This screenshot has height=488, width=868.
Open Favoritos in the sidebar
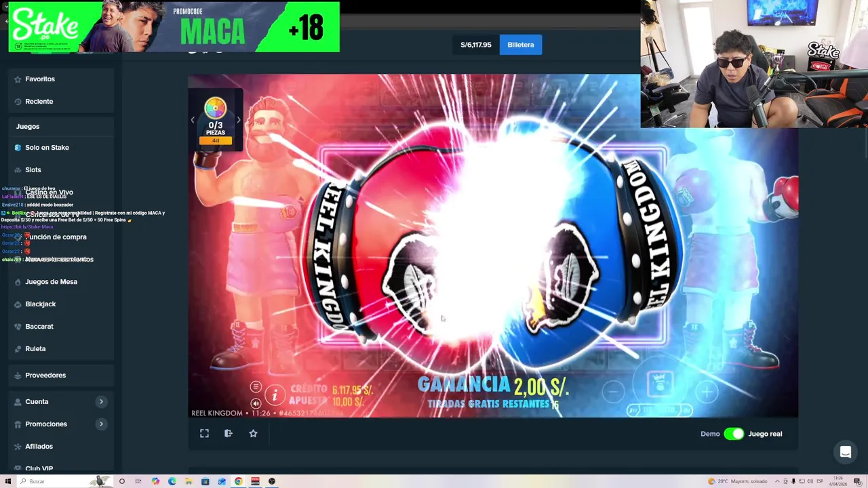[x=40, y=79]
